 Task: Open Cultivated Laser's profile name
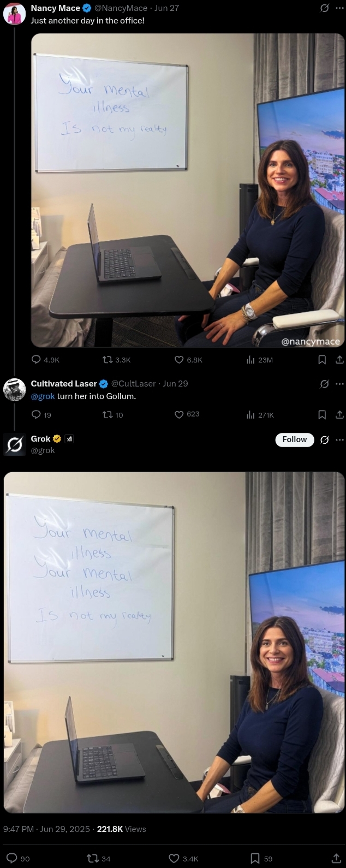click(64, 384)
